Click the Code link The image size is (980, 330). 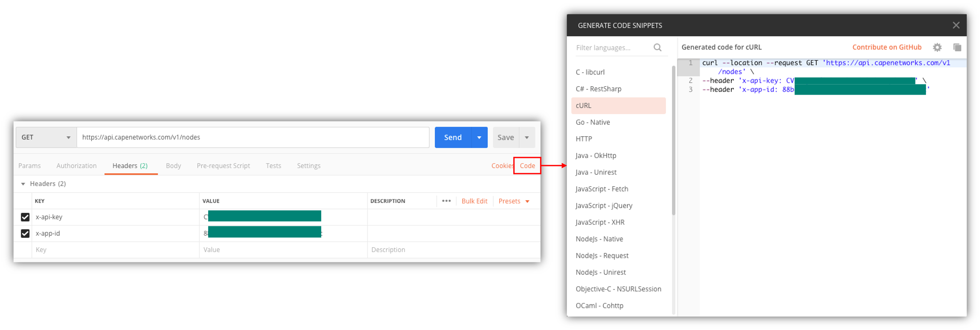pos(527,166)
